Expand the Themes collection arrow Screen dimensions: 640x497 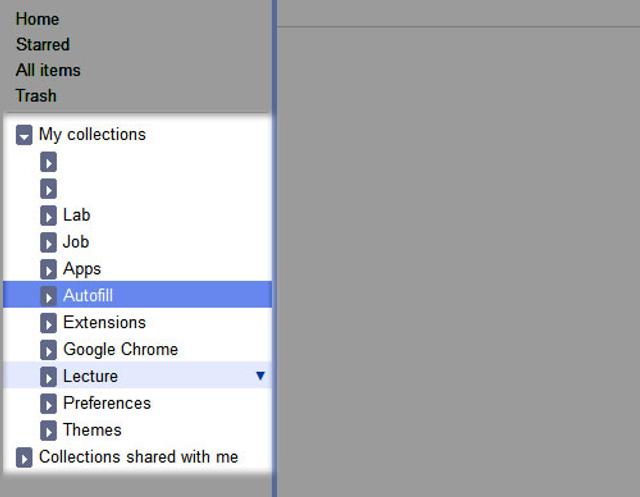tap(48, 431)
